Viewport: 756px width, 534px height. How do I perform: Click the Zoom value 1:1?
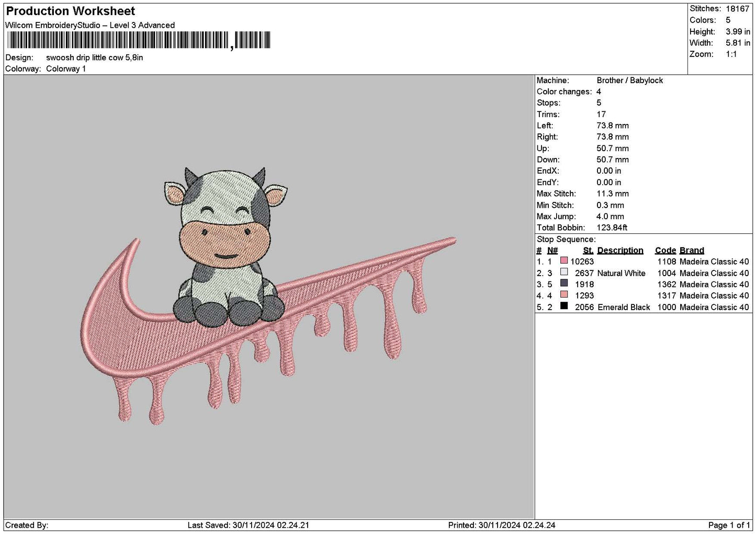[x=731, y=54]
